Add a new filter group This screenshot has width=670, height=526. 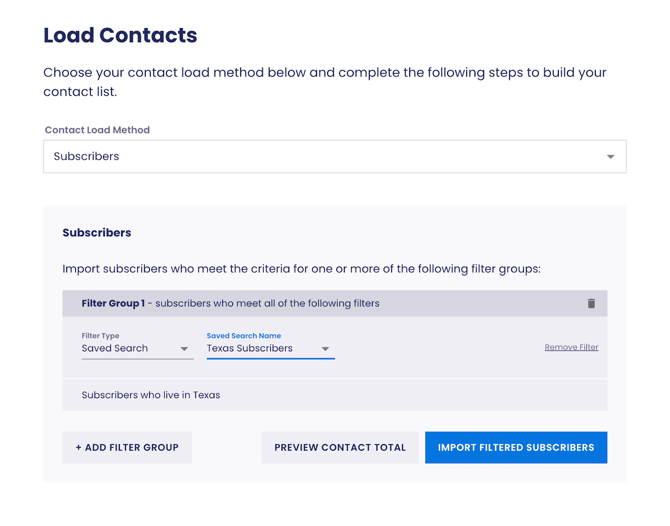click(127, 448)
